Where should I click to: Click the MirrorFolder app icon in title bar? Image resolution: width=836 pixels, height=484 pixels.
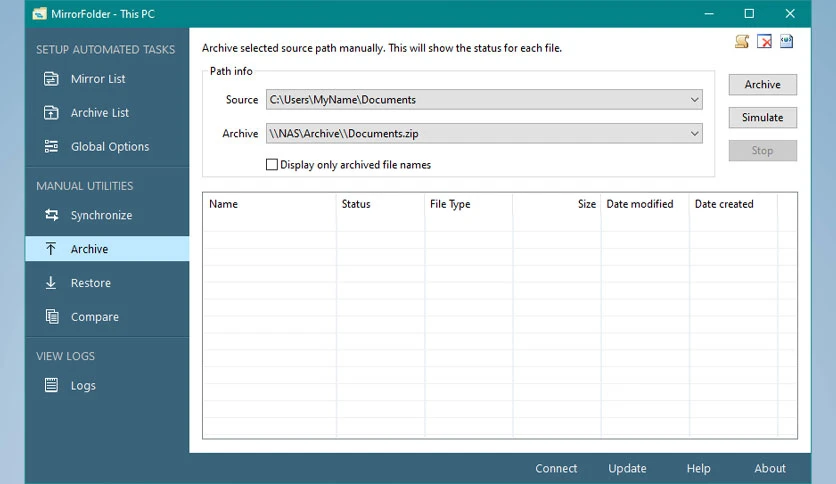[x=39, y=14]
